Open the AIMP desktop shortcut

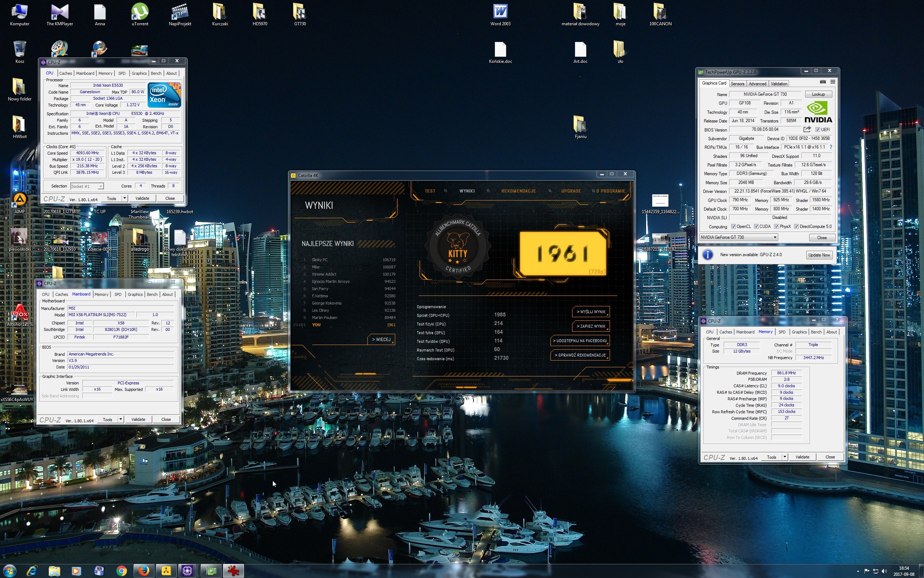[19, 203]
